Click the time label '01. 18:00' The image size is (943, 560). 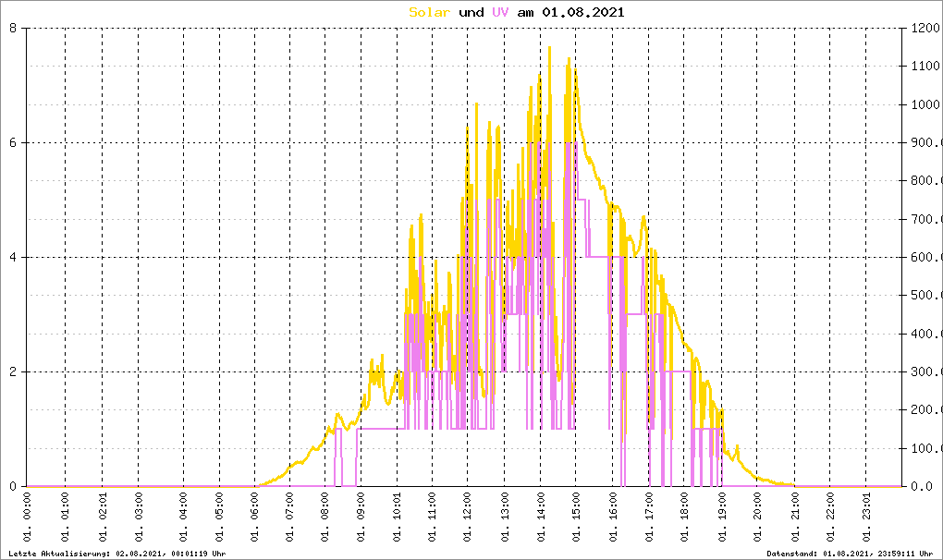pos(684,517)
